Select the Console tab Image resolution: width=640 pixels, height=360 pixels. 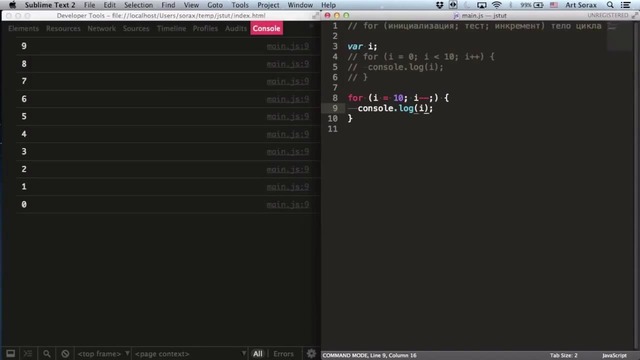pyautogui.click(x=267, y=28)
